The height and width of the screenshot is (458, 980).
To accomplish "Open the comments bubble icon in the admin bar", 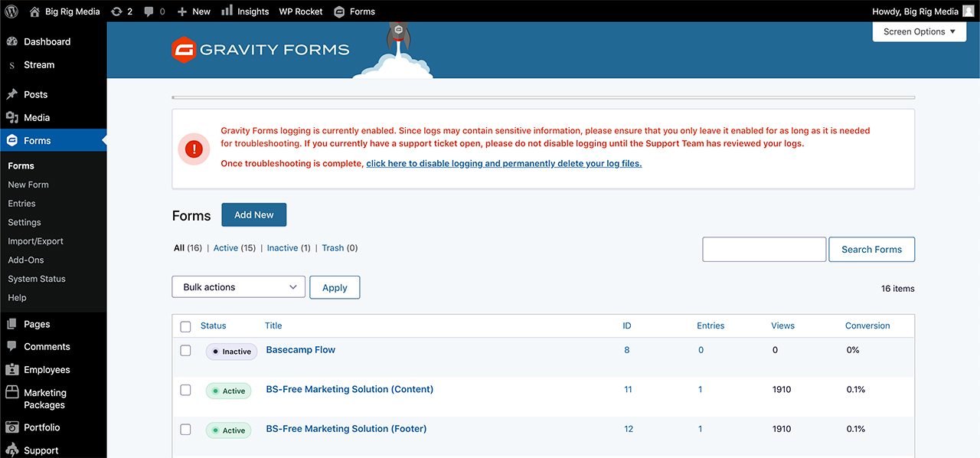I will pos(149,12).
